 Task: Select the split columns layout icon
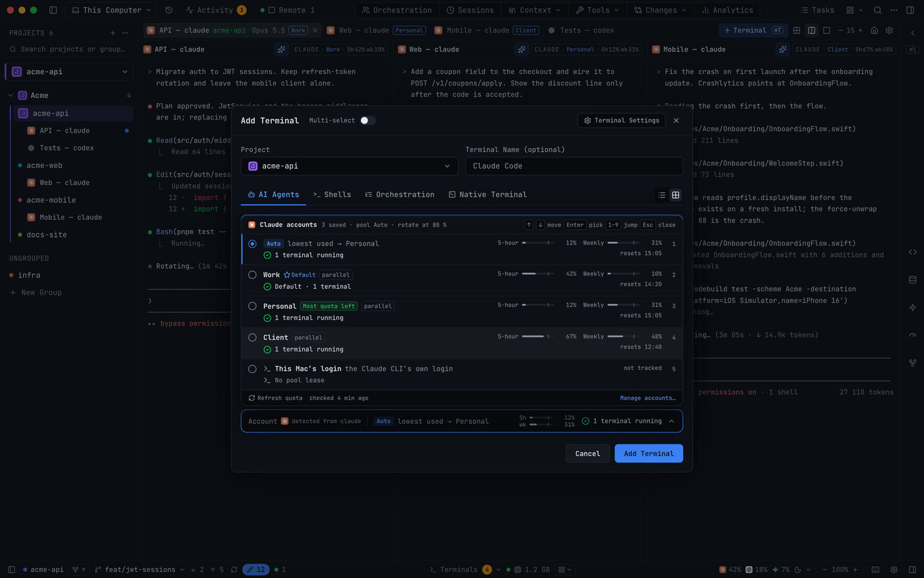coord(811,30)
